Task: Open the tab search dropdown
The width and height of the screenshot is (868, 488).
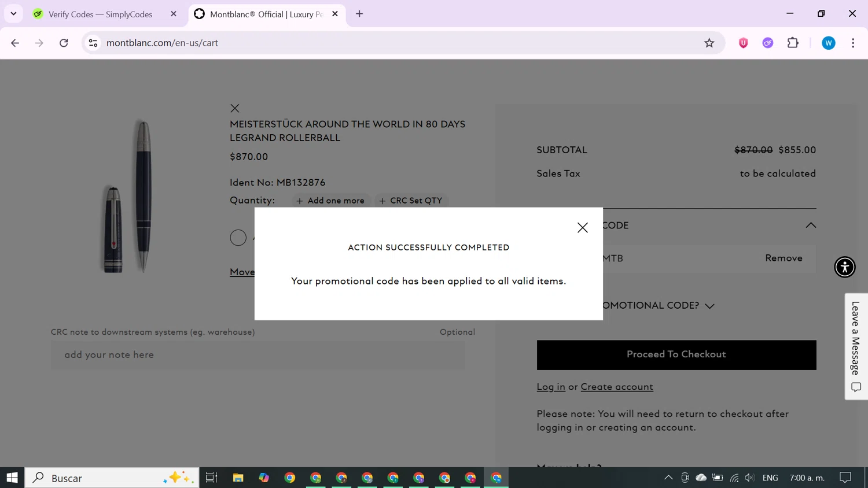Action: 13,14
